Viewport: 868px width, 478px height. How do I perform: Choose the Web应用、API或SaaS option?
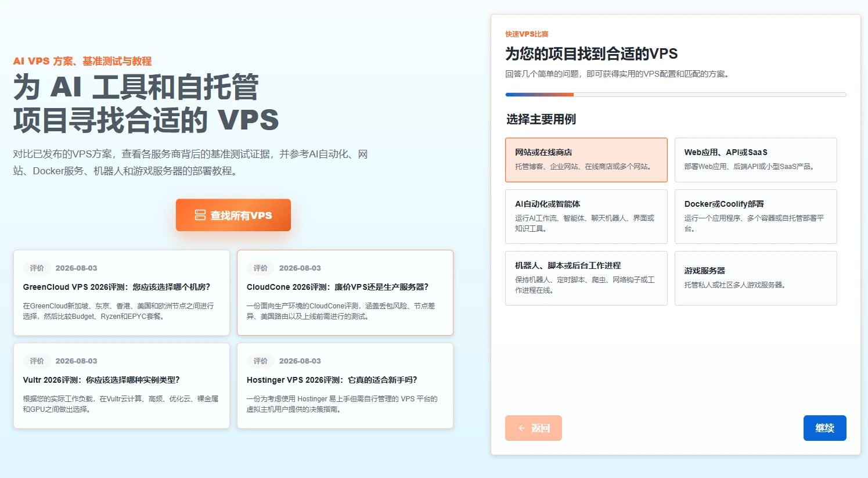[756, 160]
